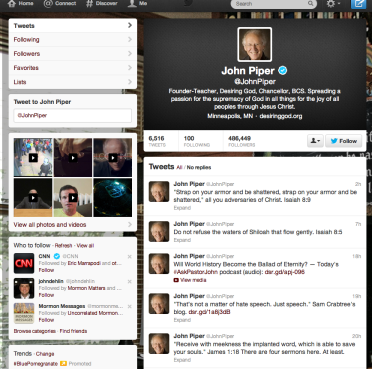Expand the Isaiah 8:5 tweet
The image size is (372, 369).
pyautogui.click(x=182, y=240)
